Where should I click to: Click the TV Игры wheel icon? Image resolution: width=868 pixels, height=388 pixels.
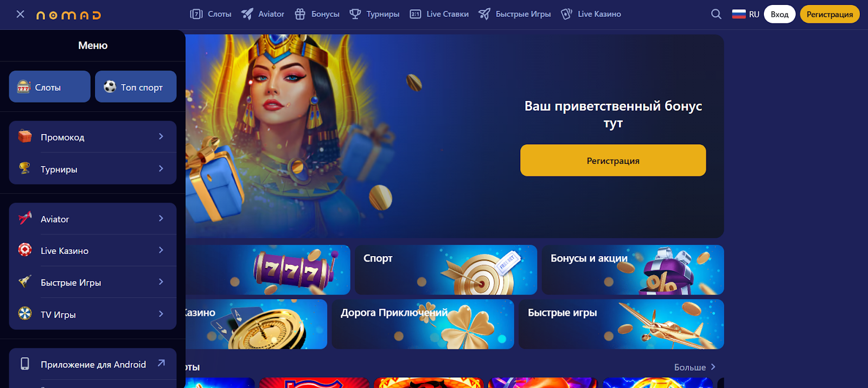pyautogui.click(x=25, y=314)
